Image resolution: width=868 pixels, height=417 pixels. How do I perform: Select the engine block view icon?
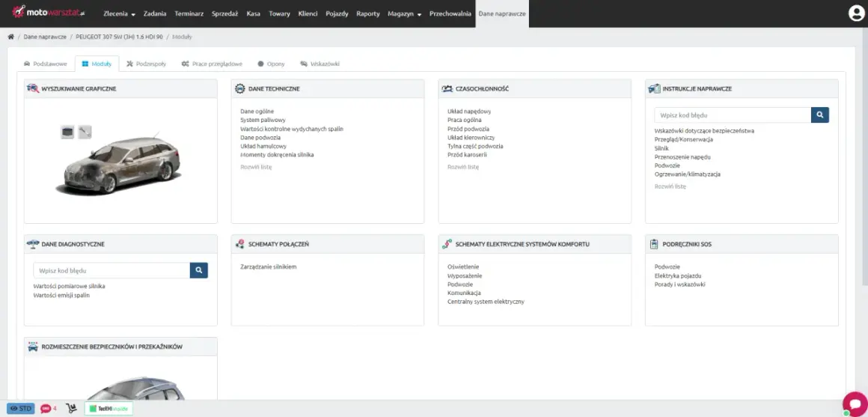[67, 132]
